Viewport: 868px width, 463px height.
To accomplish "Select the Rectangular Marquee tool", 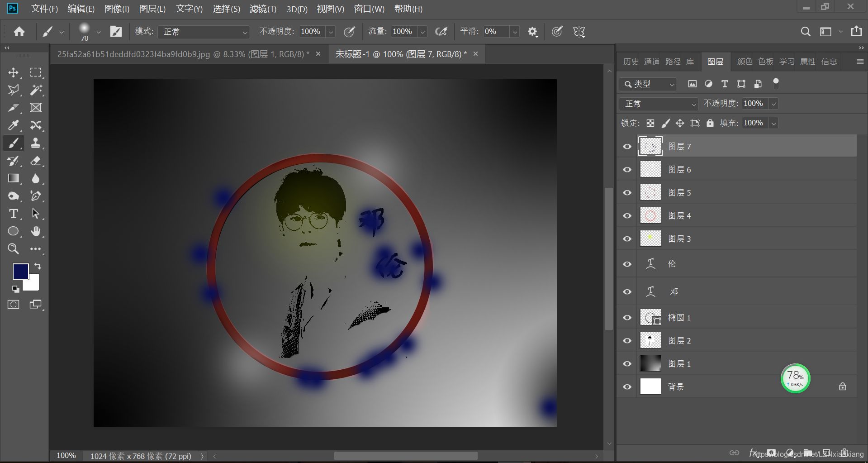I will (36, 72).
